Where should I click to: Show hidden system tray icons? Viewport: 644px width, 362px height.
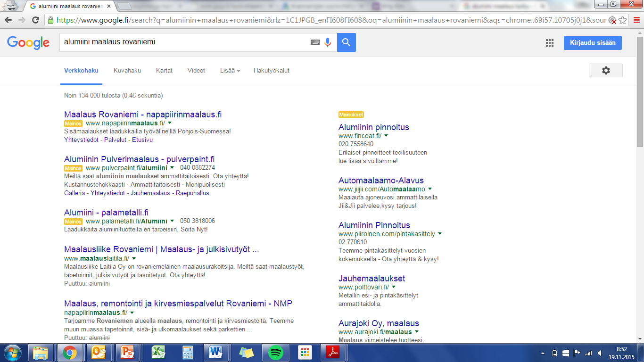click(543, 353)
